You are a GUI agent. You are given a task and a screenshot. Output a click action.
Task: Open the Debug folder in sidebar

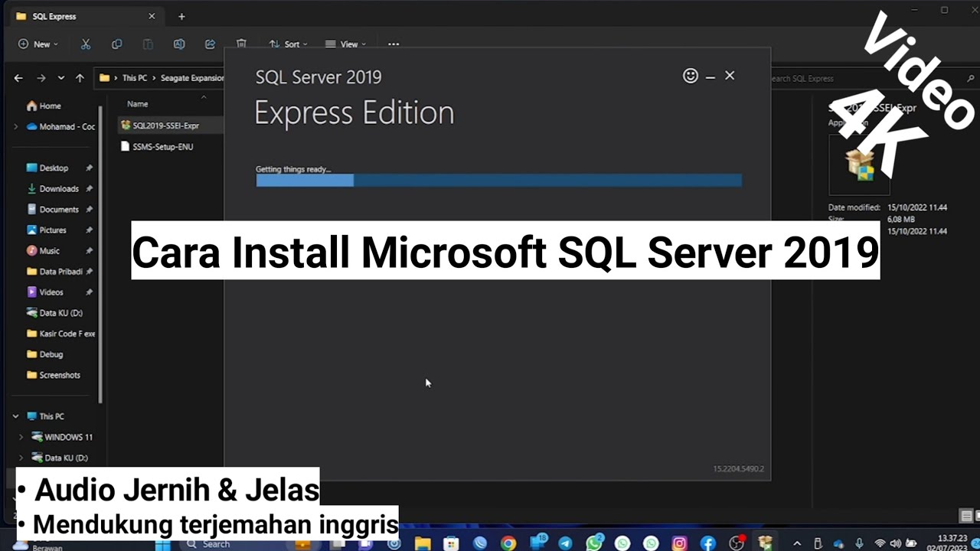click(x=45, y=354)
